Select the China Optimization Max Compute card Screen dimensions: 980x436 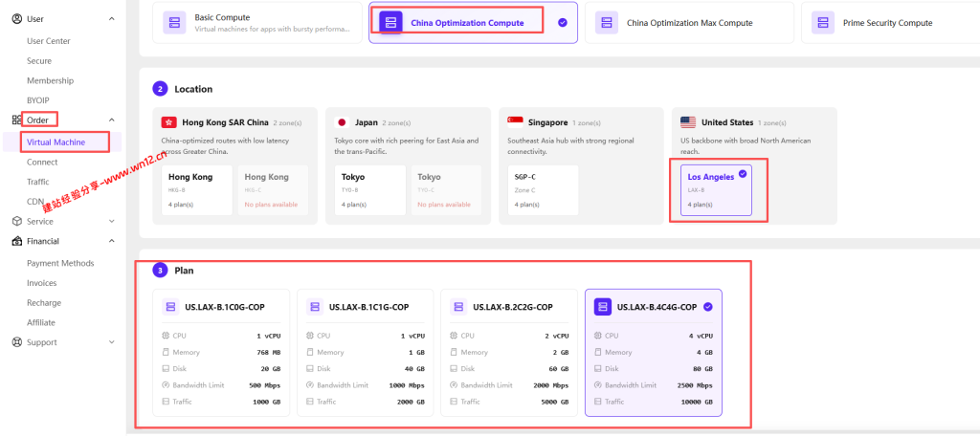pos(689,23)
